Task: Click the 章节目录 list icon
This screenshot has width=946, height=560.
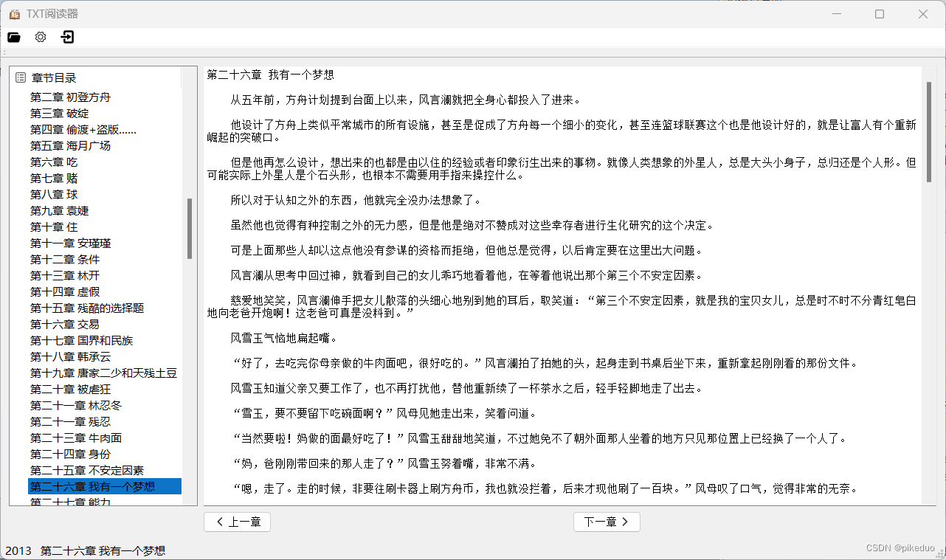Action: (21, 77)
